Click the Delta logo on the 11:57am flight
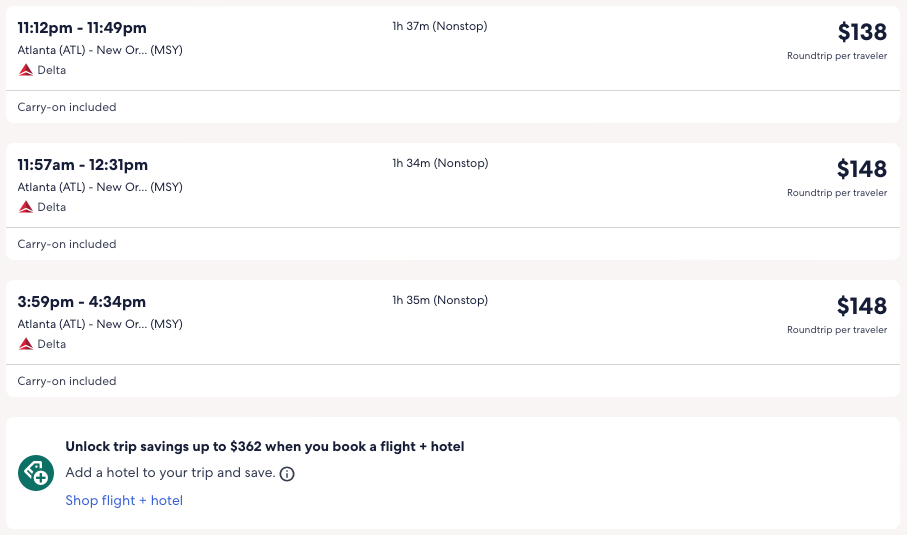Screen dimensions: 907x535 pyautogui.click(x=26, y=207)
